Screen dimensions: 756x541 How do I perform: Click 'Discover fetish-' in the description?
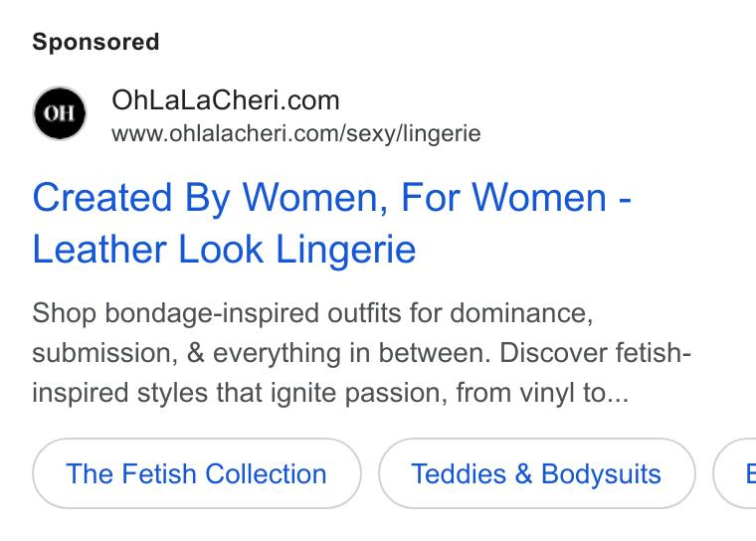(596, 353)
